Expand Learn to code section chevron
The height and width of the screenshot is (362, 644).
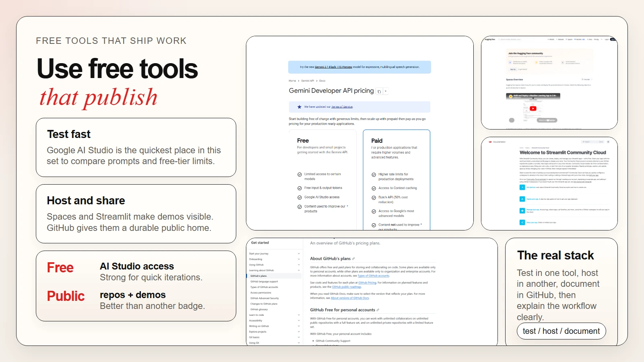click(x=299, y=315)
